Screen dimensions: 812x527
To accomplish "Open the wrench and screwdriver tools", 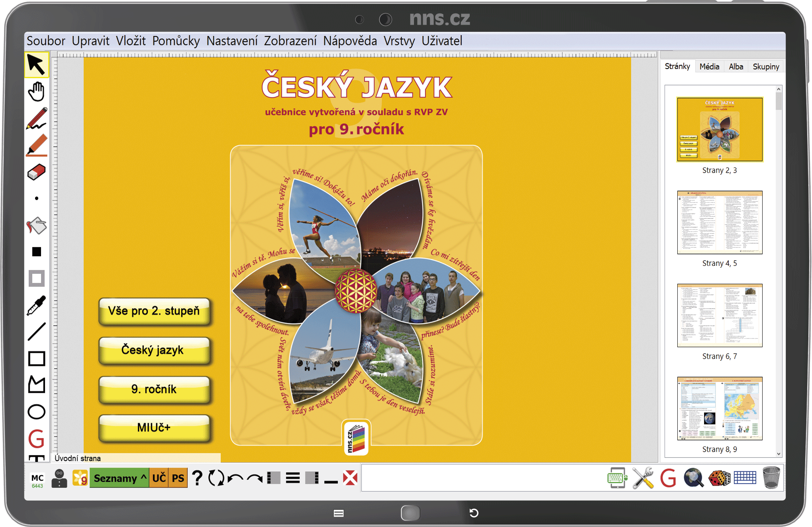I will (643, 478).
